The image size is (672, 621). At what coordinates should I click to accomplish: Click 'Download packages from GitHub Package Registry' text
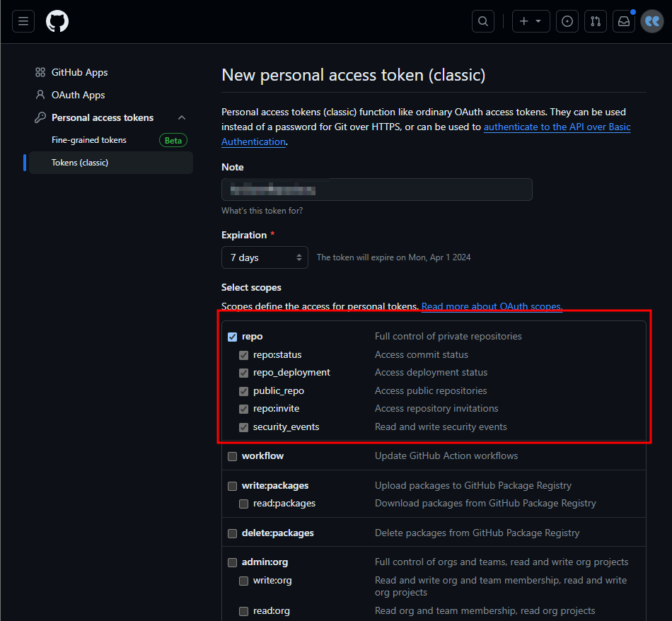[x=485, y=503]
